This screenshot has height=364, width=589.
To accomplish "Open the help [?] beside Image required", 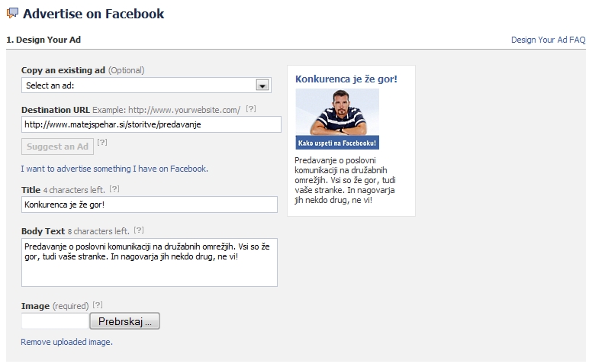I will (98, 305).
